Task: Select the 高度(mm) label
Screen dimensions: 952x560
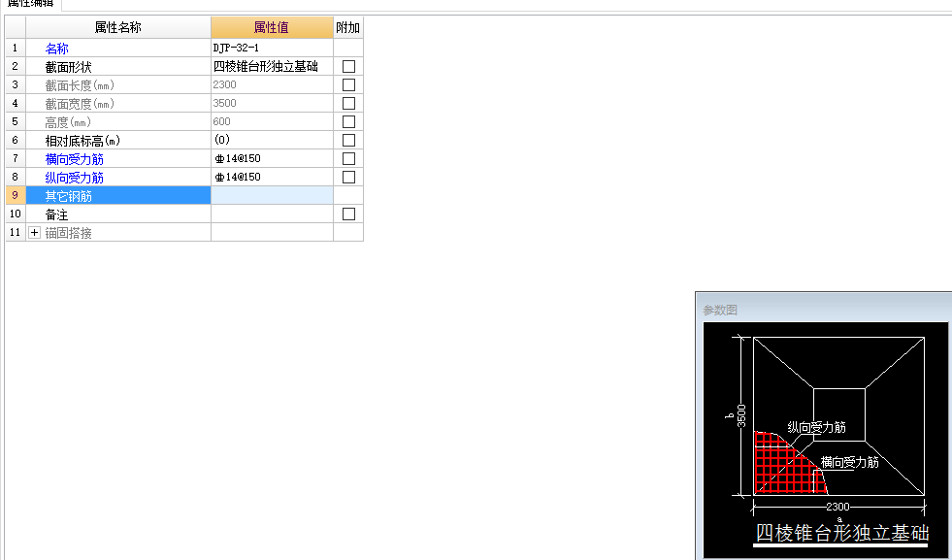Action: point(68,122)
